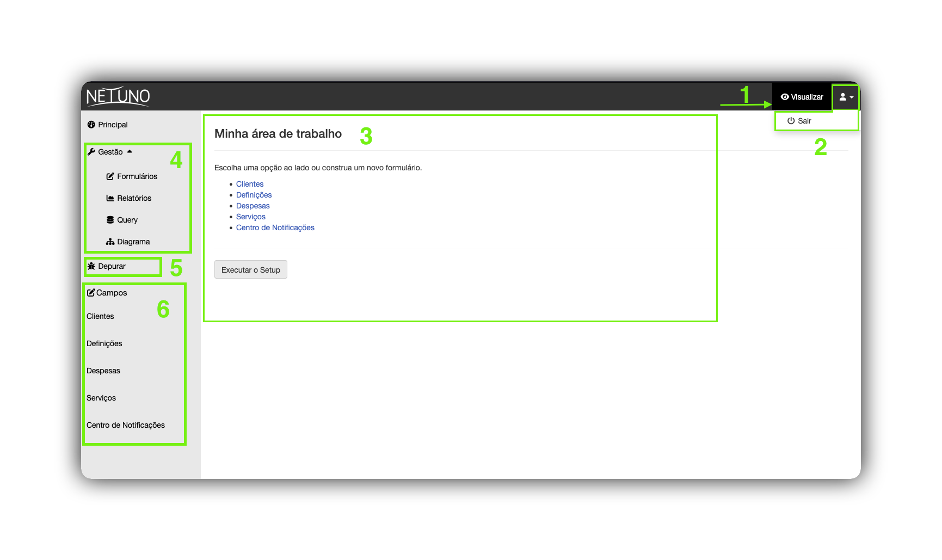This screenshot has height=560, width=942.
Task: Click the eye icon beside Visualizar
Action: click(785, 97)
